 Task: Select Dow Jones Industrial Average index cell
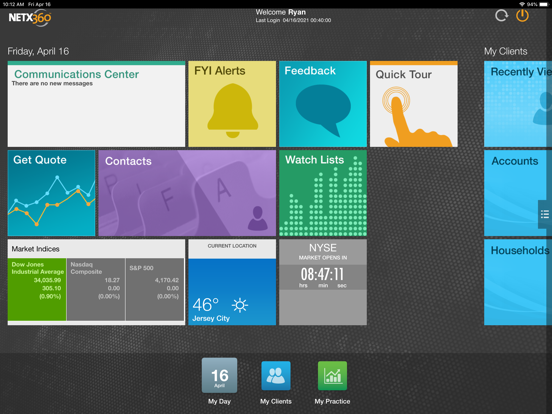coord(37,289)
